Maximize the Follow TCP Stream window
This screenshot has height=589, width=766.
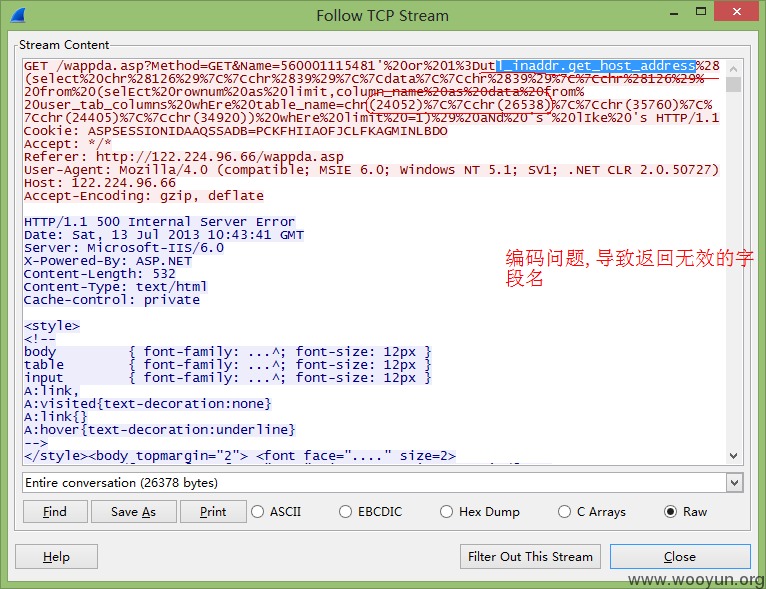coord(701,12)
